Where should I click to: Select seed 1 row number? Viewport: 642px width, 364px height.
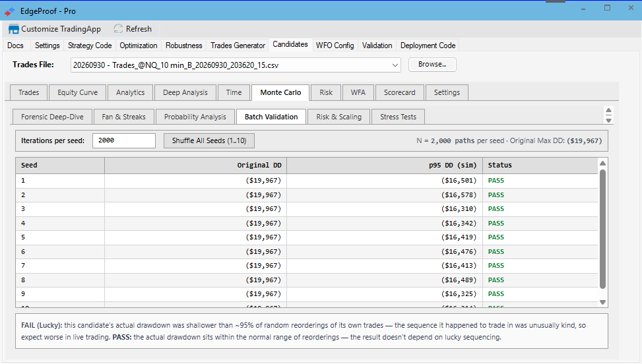point(23,181)
